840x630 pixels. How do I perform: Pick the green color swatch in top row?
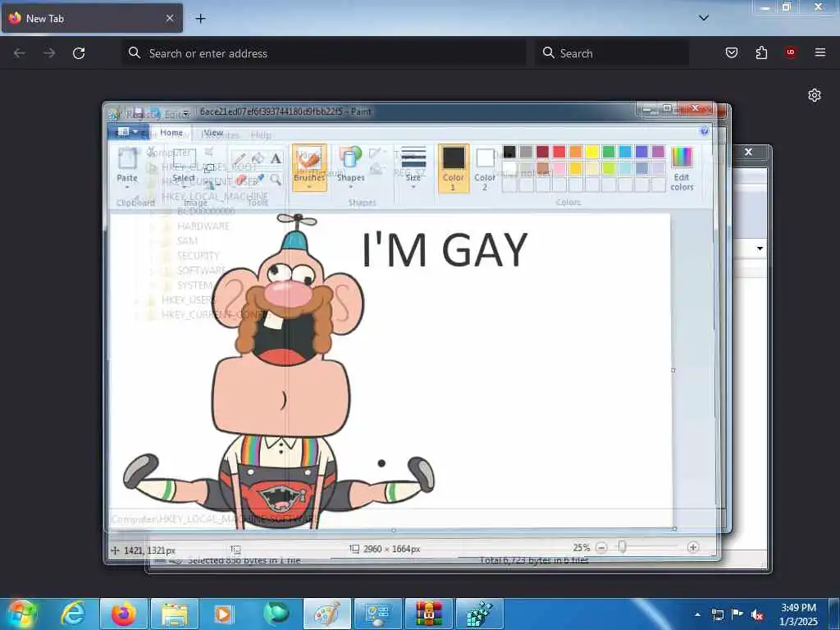(609, 152)
